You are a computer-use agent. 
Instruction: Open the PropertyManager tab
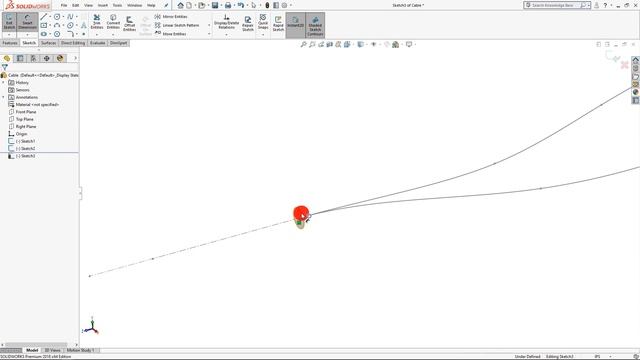coord(20,58)
